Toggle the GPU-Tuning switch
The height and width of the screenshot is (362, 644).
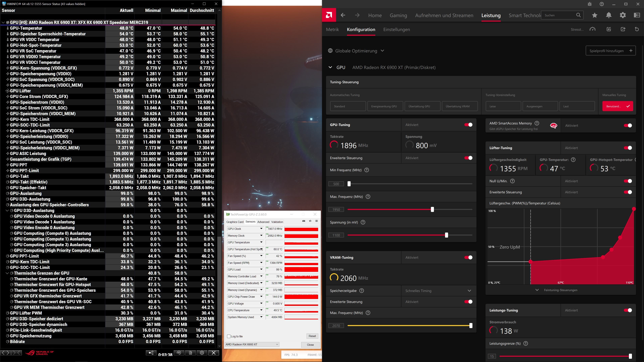468,125
